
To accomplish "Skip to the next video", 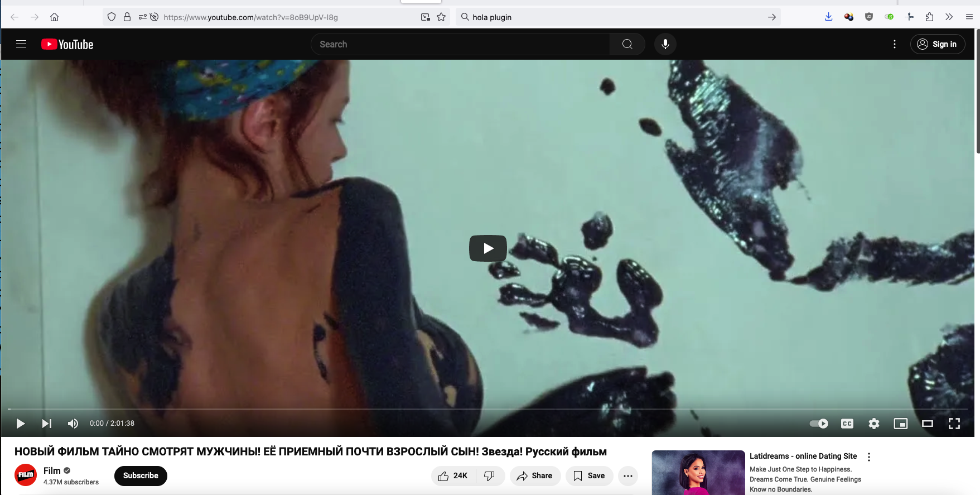I will point(47,424).
